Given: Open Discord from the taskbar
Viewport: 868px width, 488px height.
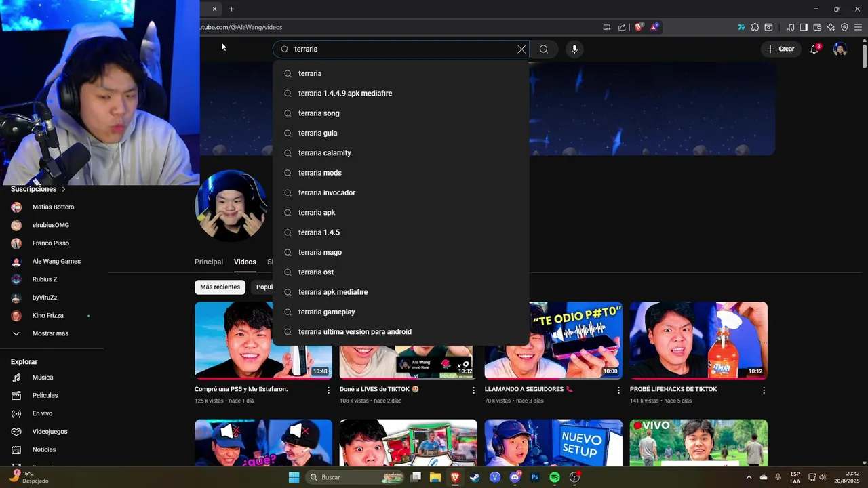Looking at the screenshot, I should coord(515,477).
